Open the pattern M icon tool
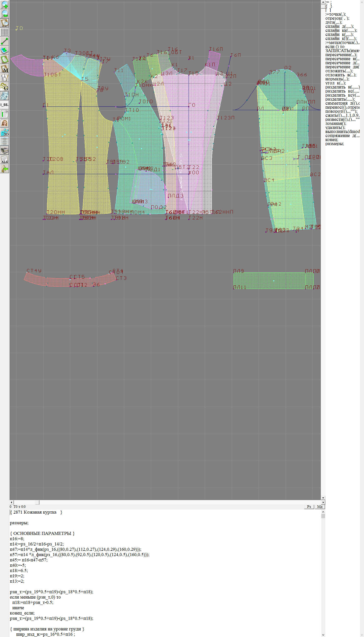 pos(5,69)
